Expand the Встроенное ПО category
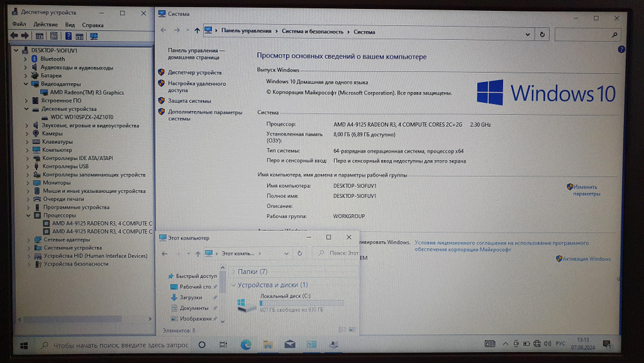Image resolution: width=644 pixels, height=363 pixels. coord(26,101)
